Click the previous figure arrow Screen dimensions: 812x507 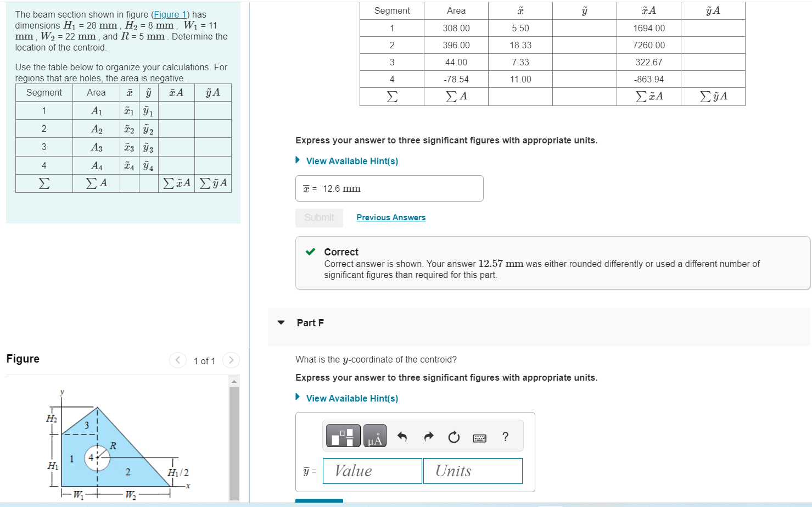(177, 360)
